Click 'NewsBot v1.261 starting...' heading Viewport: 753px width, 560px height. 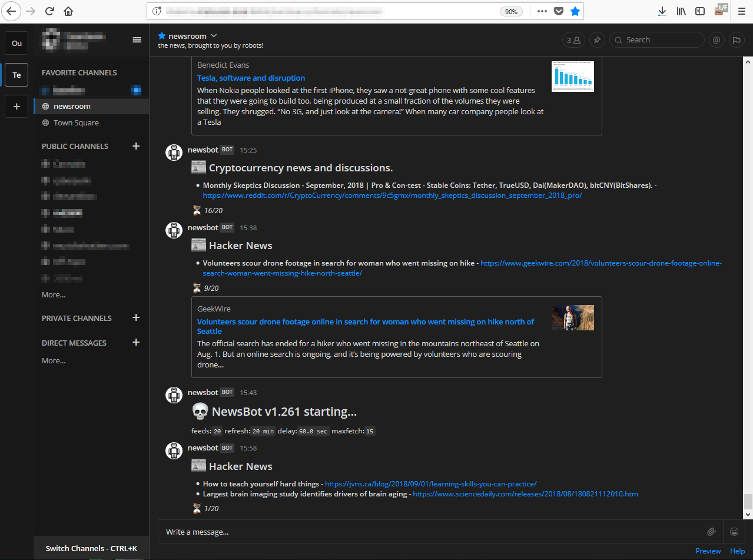(284, 412)
